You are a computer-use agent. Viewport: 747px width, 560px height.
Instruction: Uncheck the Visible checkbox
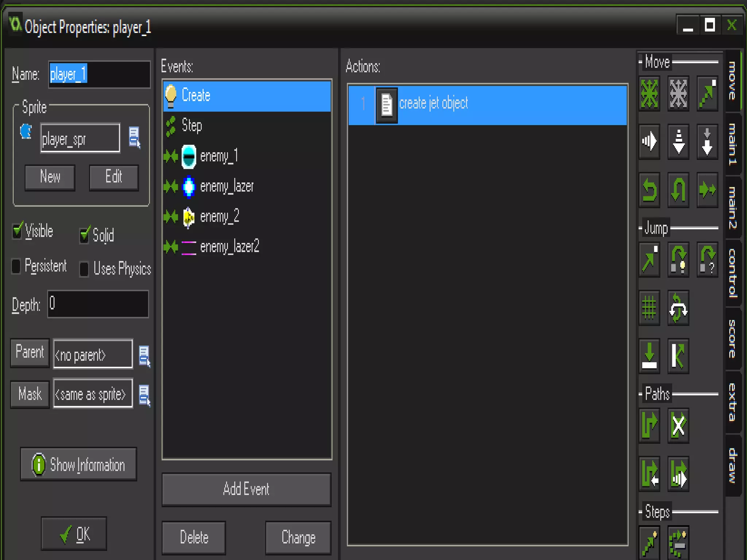point(17,231)
